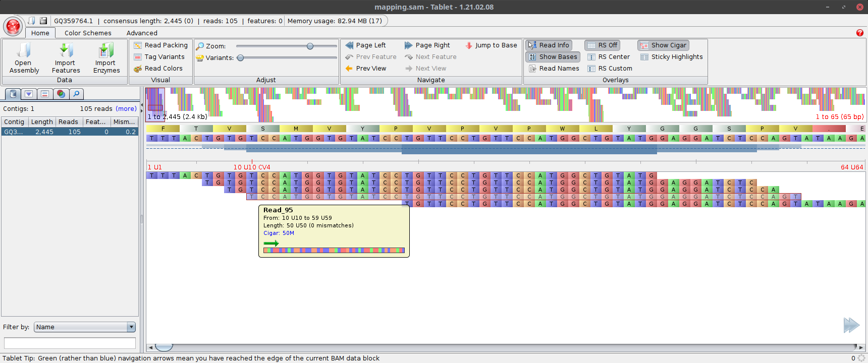Click the blue double-arrow page right overlay
This screenshot has height=363, width=868.
click(x=851, y=325)
